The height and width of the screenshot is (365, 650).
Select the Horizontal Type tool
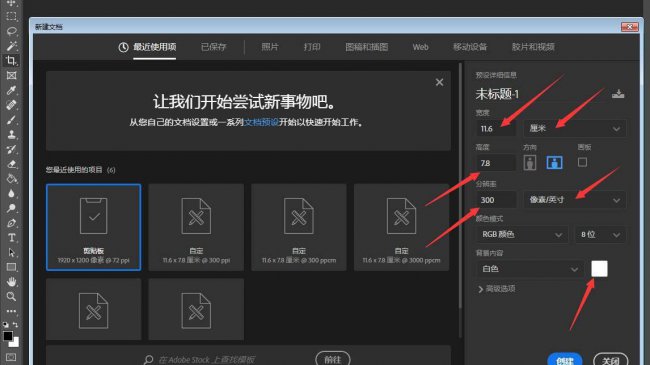tap(11, 238)
